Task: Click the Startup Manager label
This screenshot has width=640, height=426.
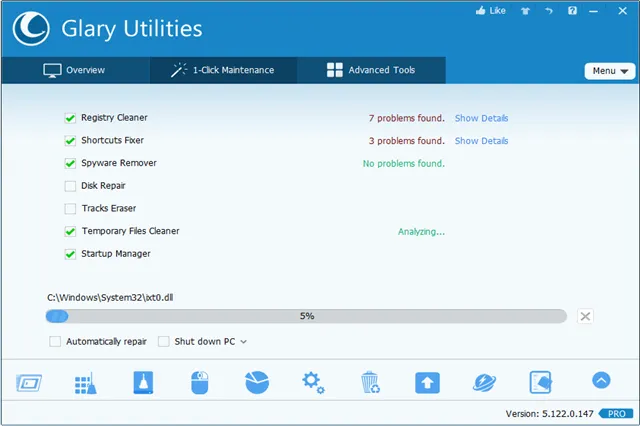Action: point(116,254)
